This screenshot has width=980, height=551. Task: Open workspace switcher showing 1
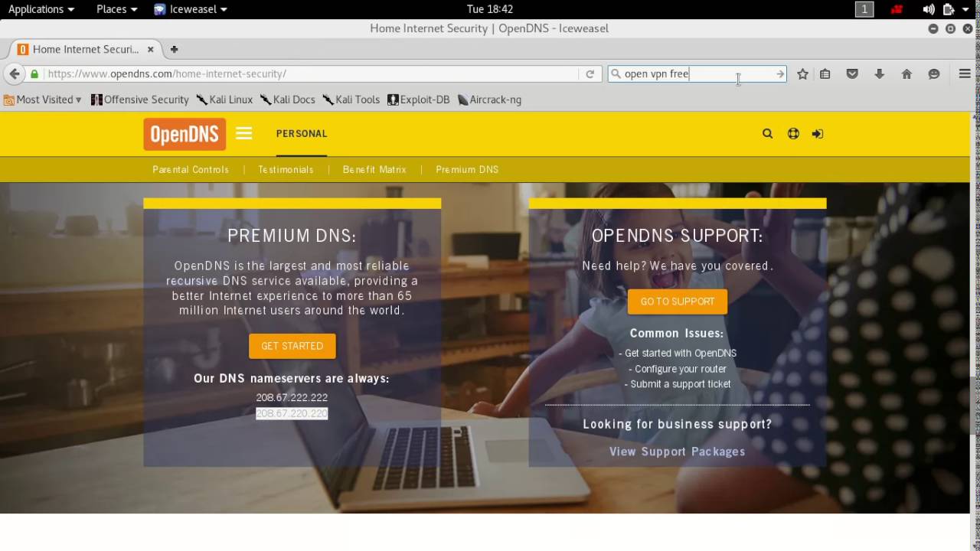tap(864, 9)
